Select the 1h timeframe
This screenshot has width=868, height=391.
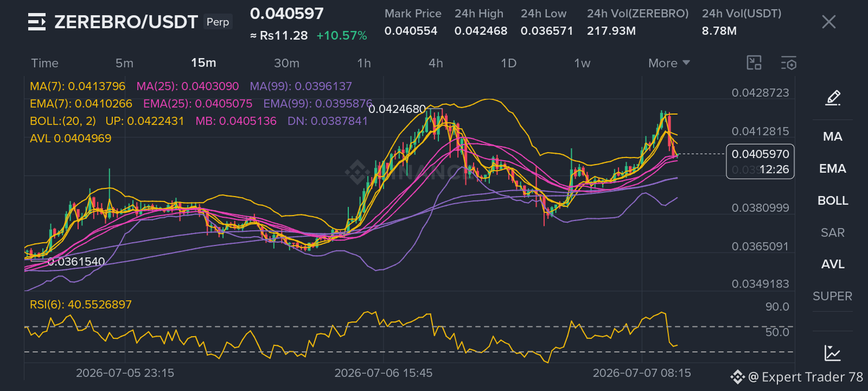coord(364,63)
